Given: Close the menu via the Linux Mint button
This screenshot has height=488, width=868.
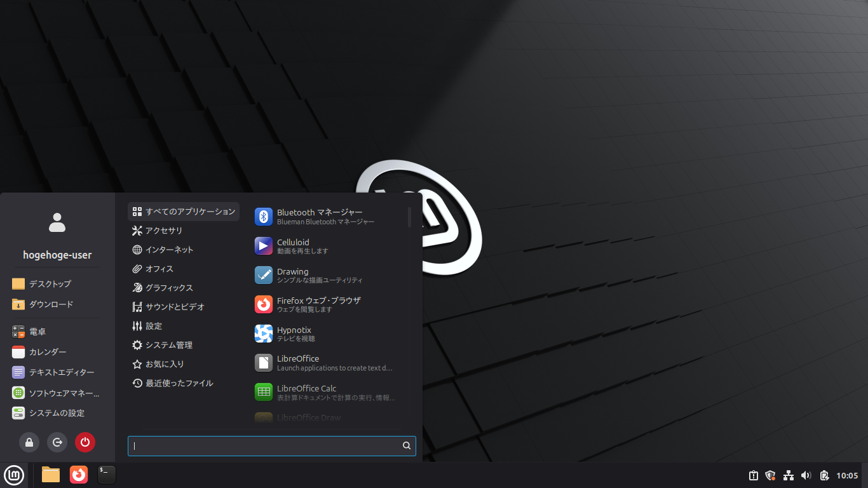Looking at the screenshot, I should click(14, 475).
